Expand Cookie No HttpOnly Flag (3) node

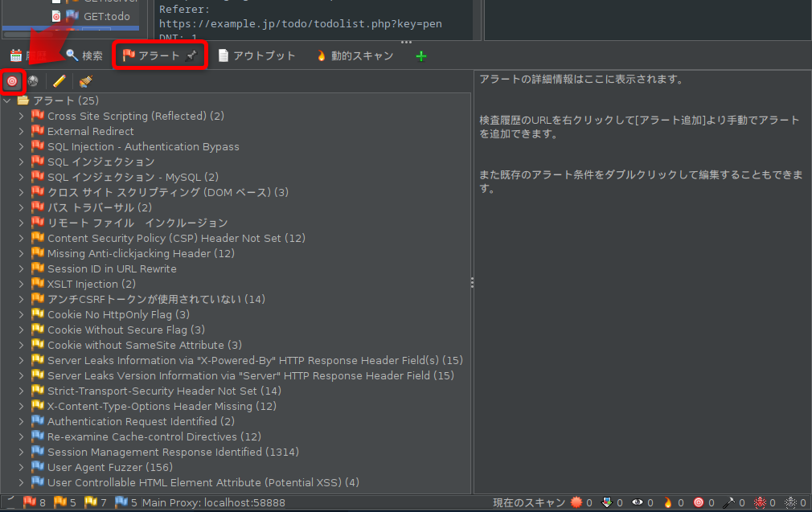click(21, 315)
